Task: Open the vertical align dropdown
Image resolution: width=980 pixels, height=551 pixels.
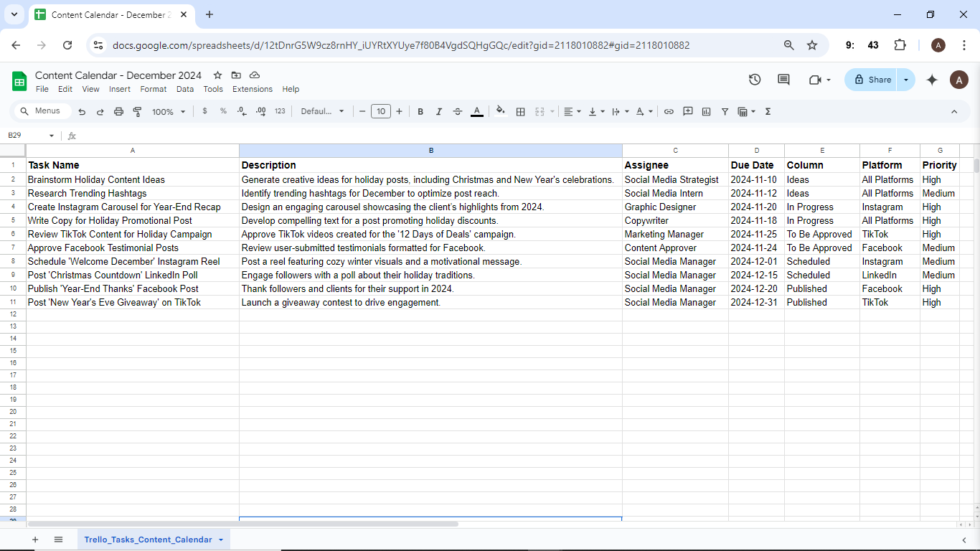Action: 596,111
